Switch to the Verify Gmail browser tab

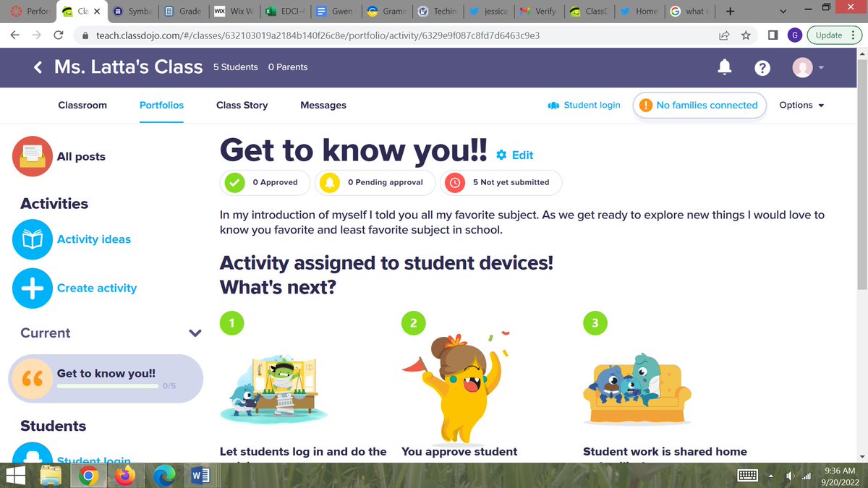[x=538, y=12]
